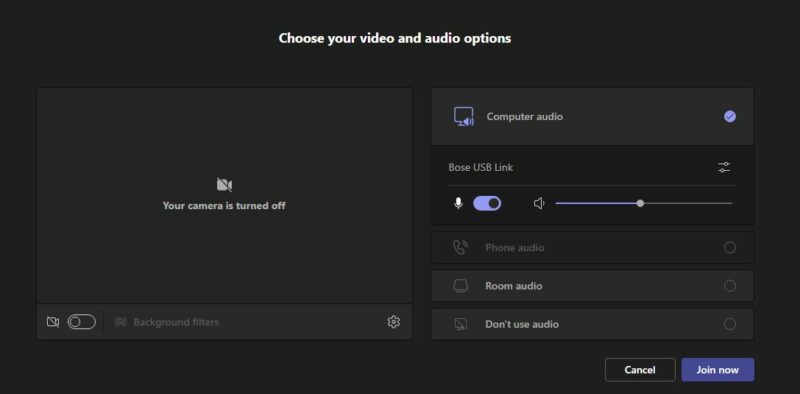This screenshot has width=800, height=394.
Task: Click the camera off icon beside toggle
Action: [53, 322]
